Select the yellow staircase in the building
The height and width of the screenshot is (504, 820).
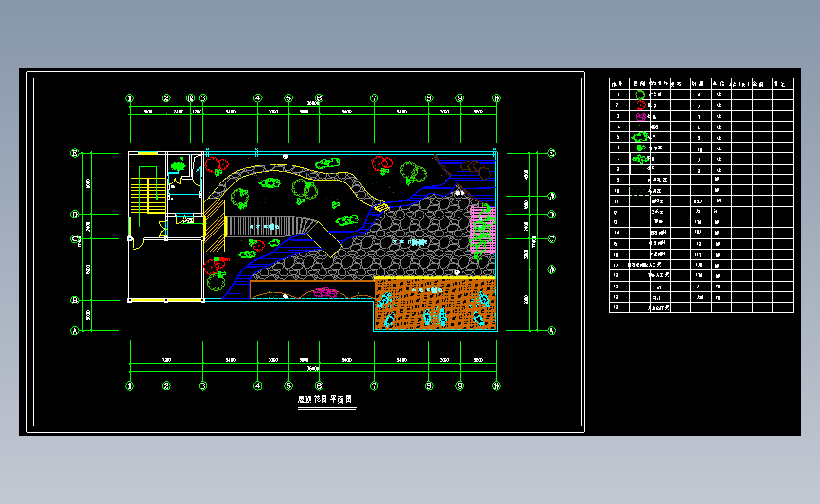coord(148,195)
